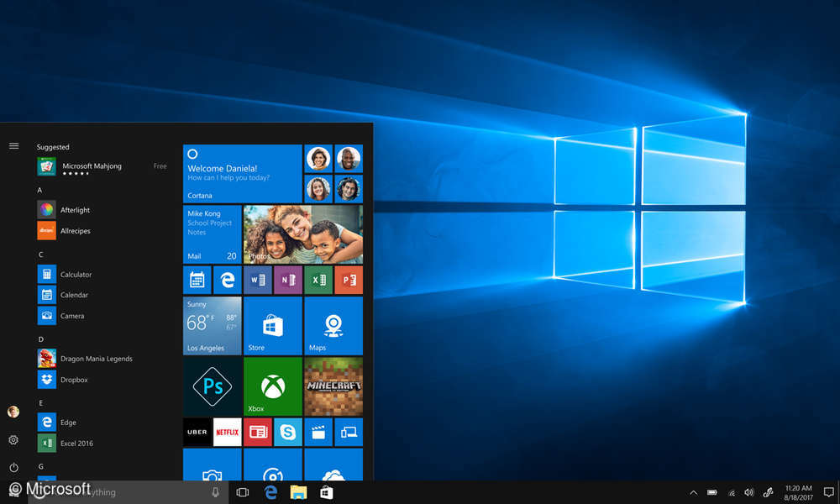Image resolution: width=840 pixels, height=504 pixels.
Task: Open account options via the user avatar
Action: (13, 411)
